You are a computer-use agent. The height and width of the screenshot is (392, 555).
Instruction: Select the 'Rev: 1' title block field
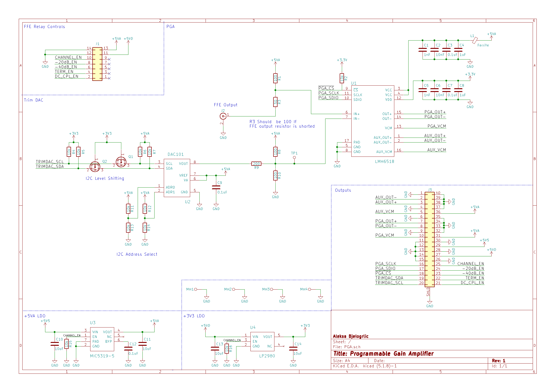click(x=499, y=360)
